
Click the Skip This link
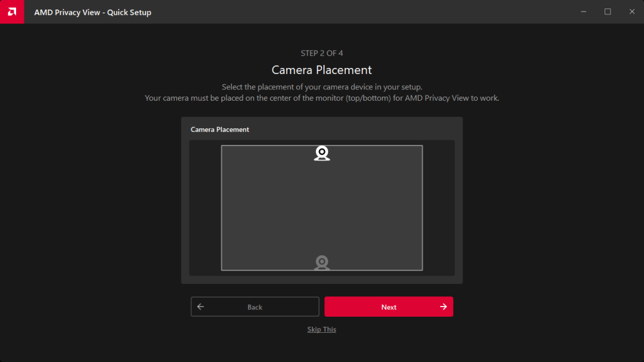[x=322, y=329]
